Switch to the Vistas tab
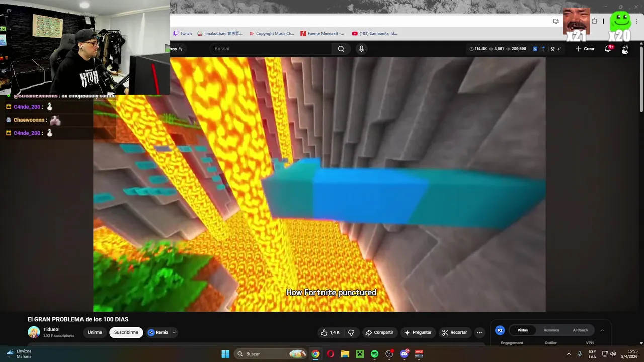644x362 pixels. tap(523, 330)
